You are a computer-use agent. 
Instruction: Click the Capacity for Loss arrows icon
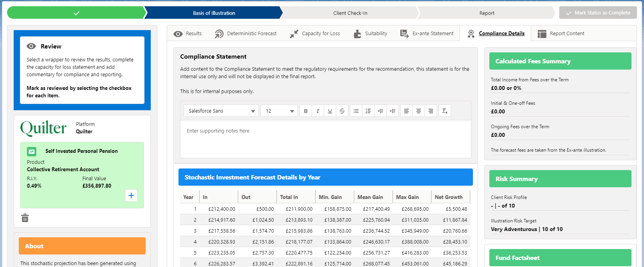294,34
